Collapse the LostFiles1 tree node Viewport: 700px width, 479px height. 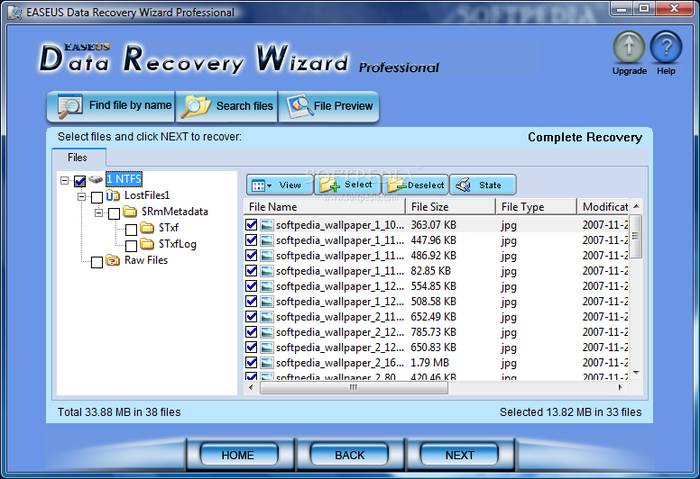[x=82, y=197]
